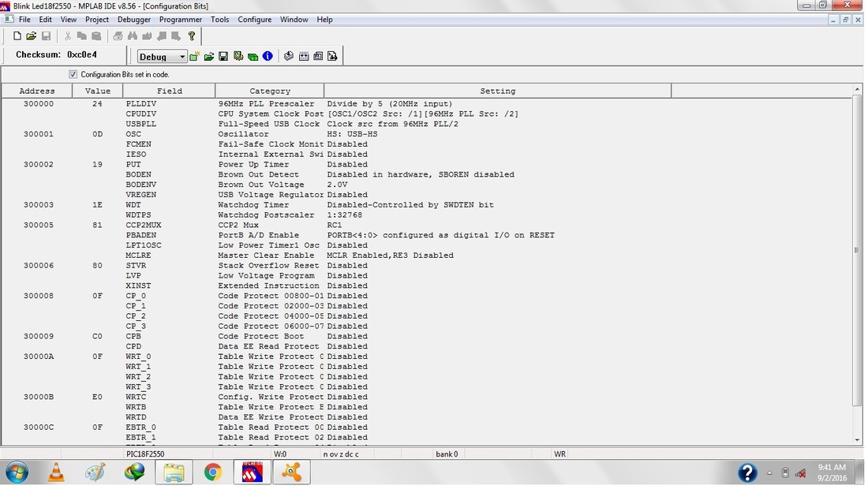Click the Find binoculars icon

pyautogui.click(x=133, y=36)
